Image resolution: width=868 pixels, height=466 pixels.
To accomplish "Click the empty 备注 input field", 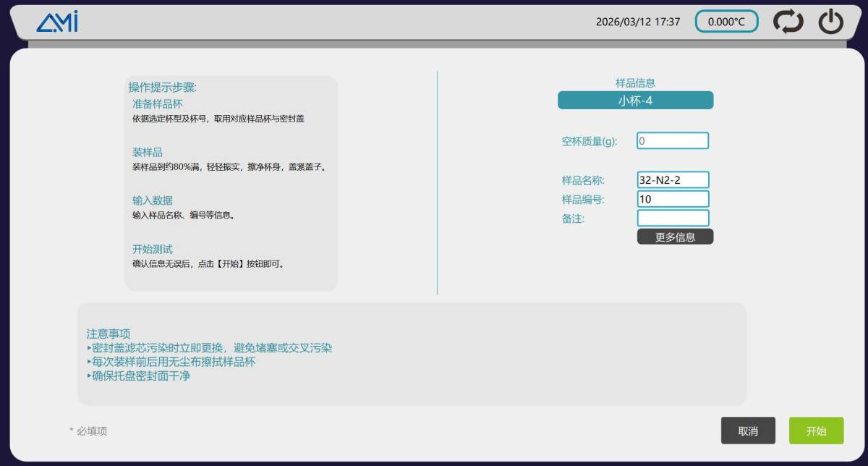I will coord(673,218).
